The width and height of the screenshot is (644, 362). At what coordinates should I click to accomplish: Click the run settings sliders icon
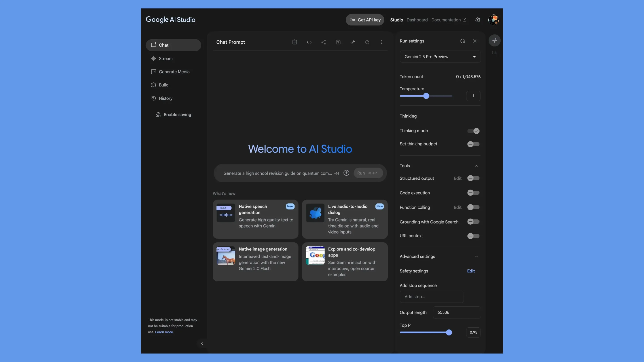(494, 40)
